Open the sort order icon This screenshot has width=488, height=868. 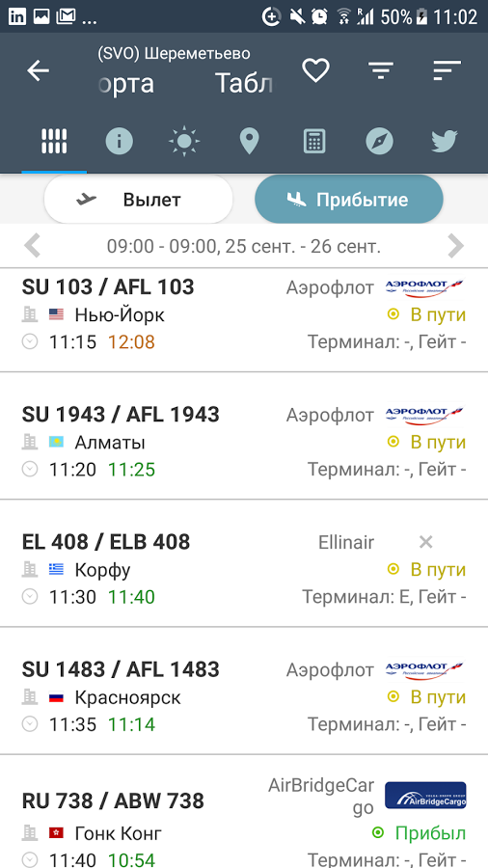(x=447, y=70)
